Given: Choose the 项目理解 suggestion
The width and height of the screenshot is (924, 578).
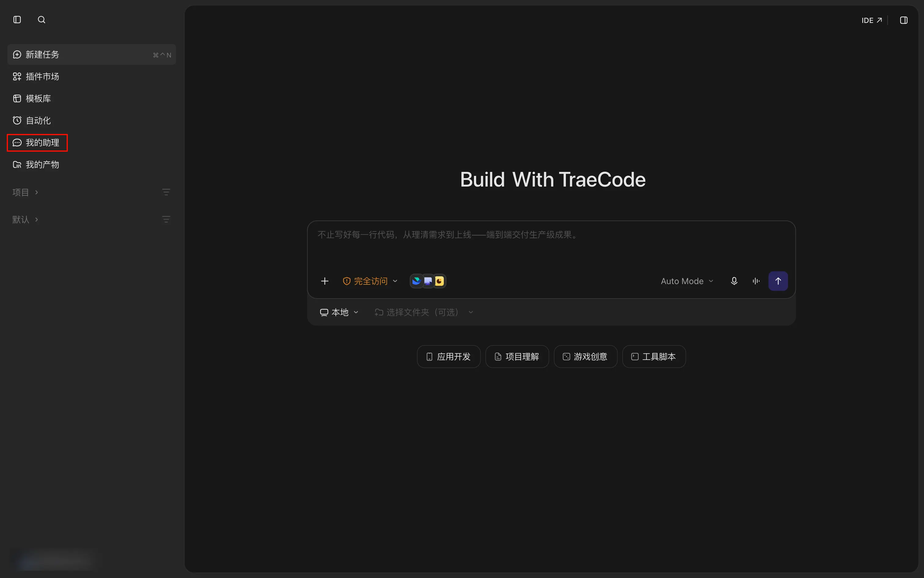Looking at the screenshot, I should coord(517,357).
